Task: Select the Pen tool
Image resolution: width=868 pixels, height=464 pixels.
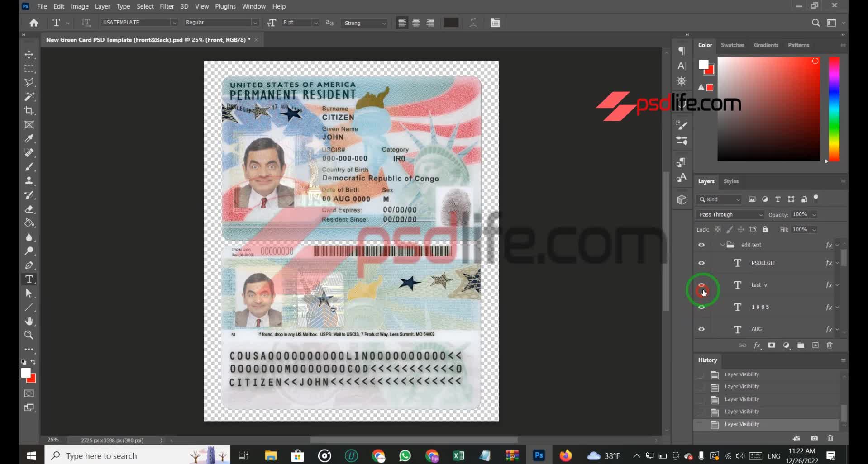Action: click(x=29, y=265)
